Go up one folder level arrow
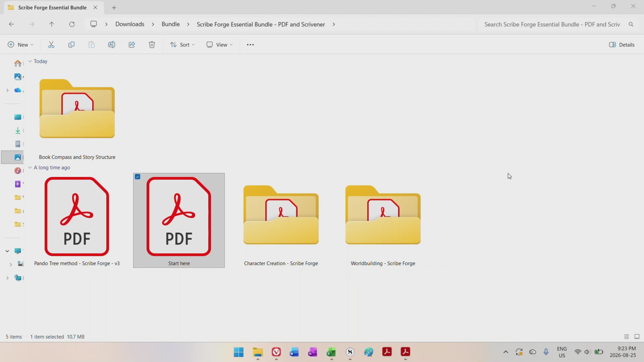 coord(51,24)
